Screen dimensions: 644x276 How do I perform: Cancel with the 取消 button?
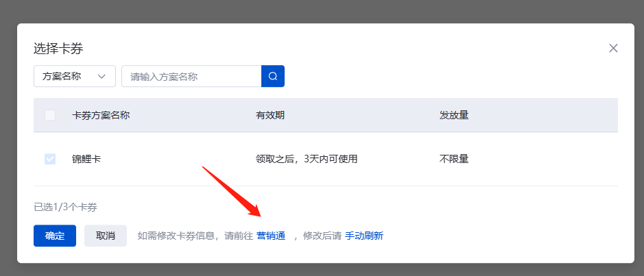106,236
